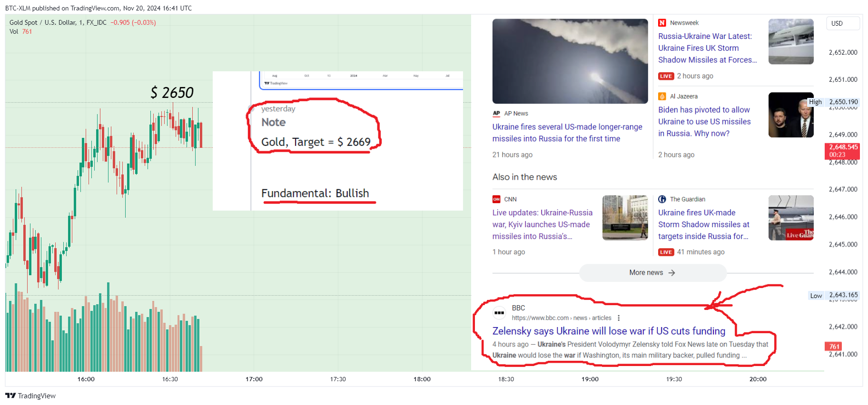Click the 20:00 time axis label
This screenshot has width=868, height=405.
758,379
